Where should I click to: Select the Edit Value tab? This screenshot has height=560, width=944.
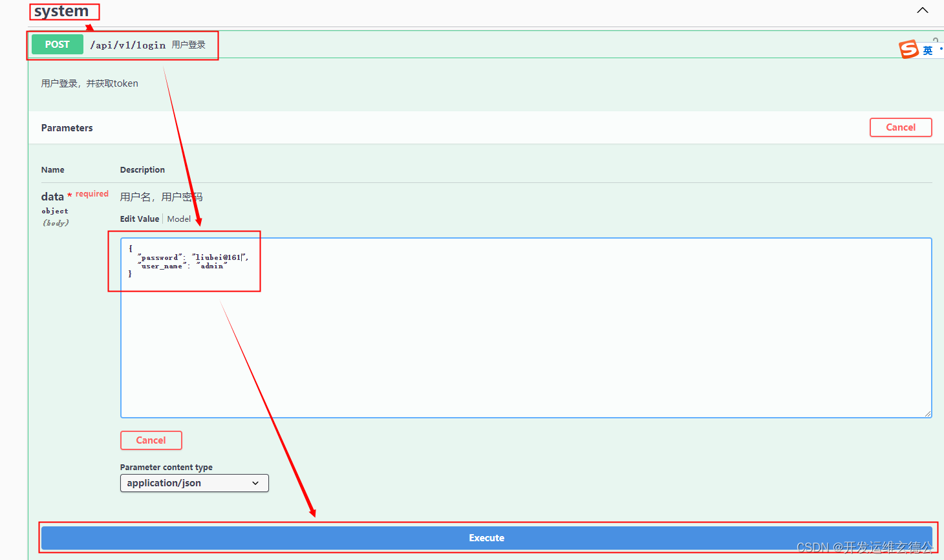point(140,219)
